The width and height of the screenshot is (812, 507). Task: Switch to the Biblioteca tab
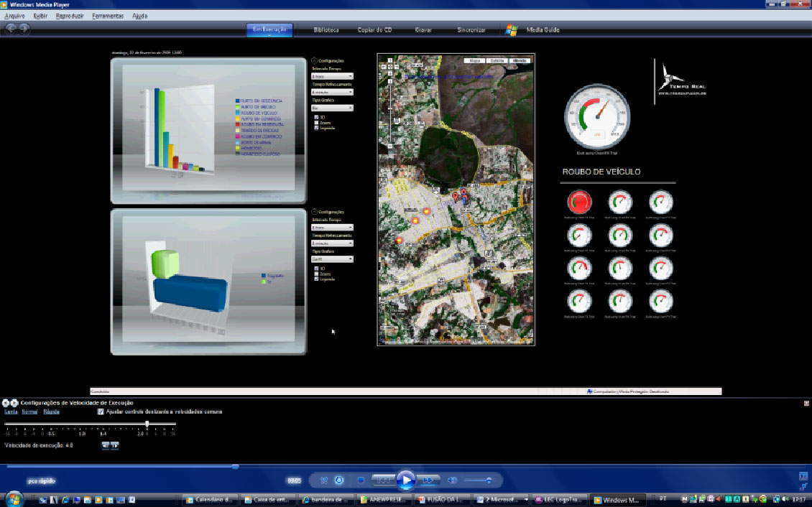[x=326, y=30]
